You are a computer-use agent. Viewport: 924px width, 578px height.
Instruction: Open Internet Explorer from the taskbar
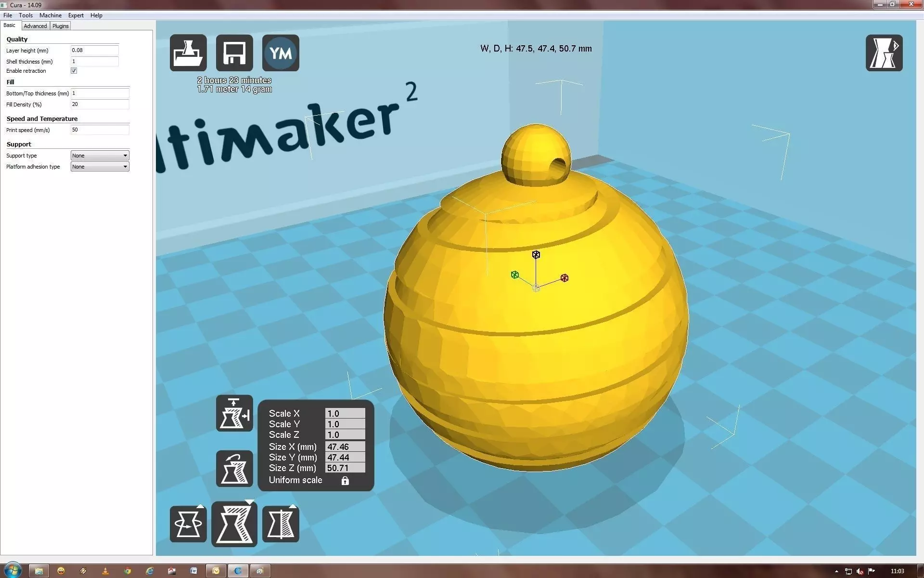150,571
